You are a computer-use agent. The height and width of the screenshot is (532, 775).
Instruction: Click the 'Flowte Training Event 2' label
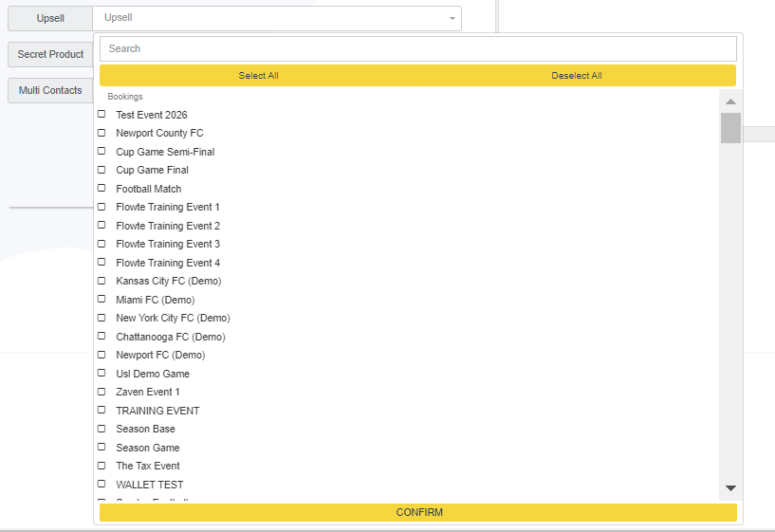pos(168,226)
